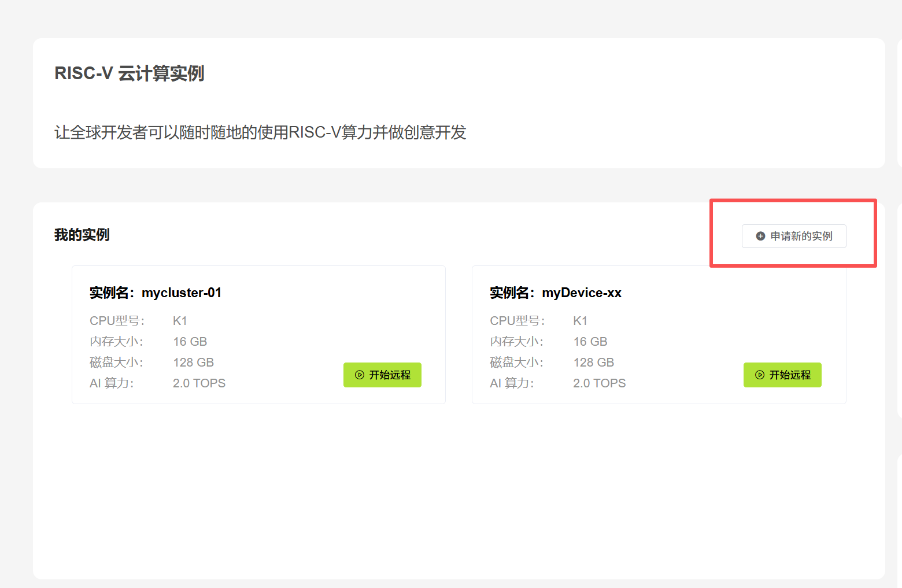Click the 我的实例 section title
Viewport: 902px width, 588px height.
(x=82, y=235)
